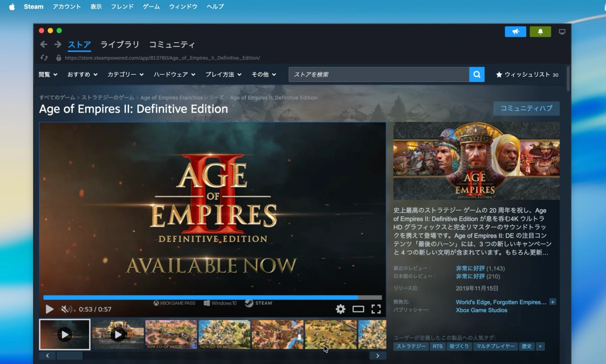Click the RTS tag
Viewport: 606px width, 364px height.
coord(437,346)
